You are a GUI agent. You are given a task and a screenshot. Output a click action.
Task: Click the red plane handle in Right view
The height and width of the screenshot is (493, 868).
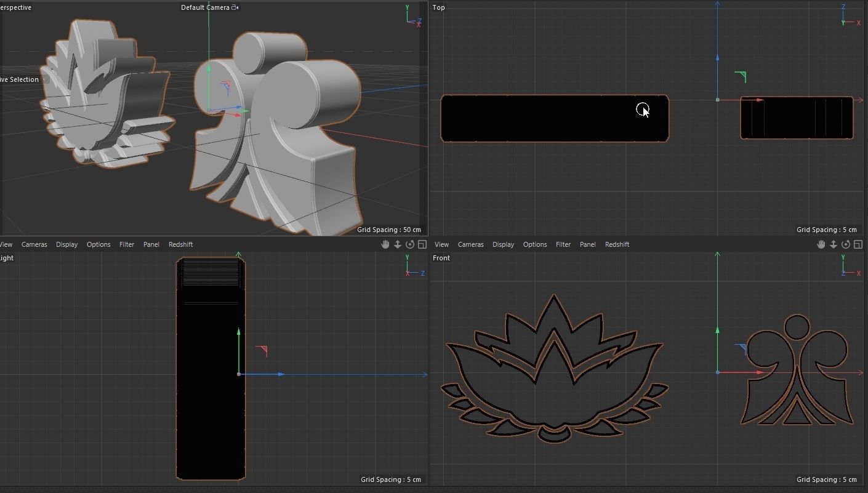262,351
